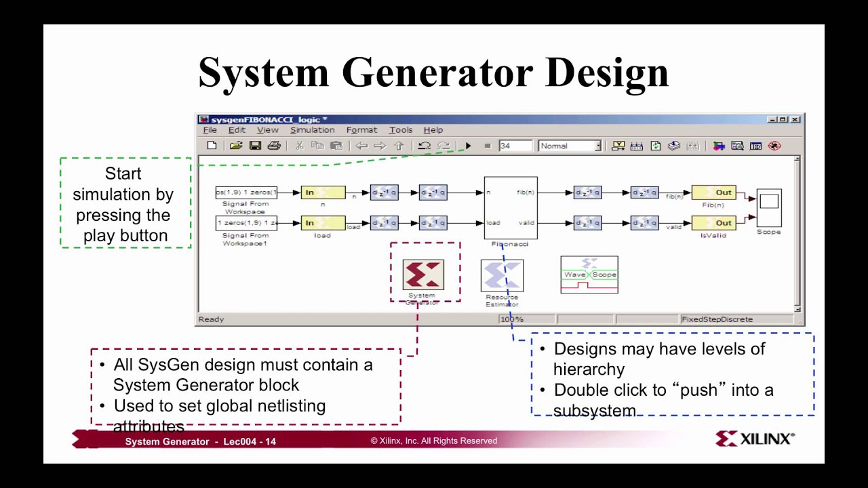Click the Open file folder icon

[235, 146]
